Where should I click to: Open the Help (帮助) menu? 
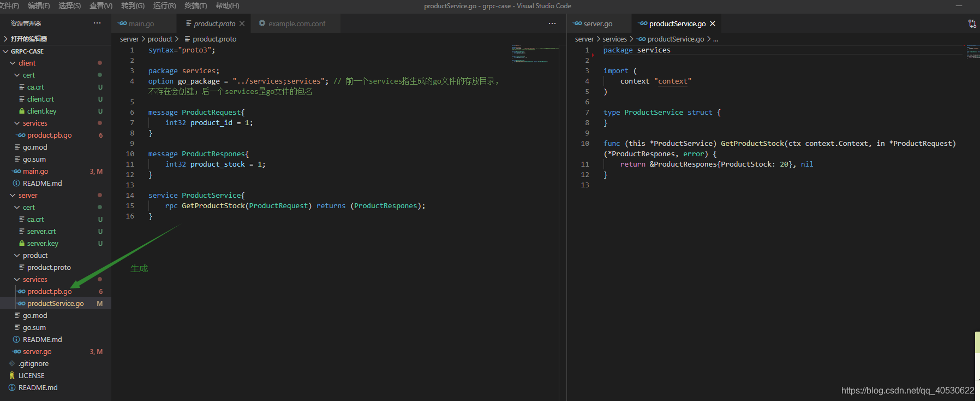pos(228,5)
